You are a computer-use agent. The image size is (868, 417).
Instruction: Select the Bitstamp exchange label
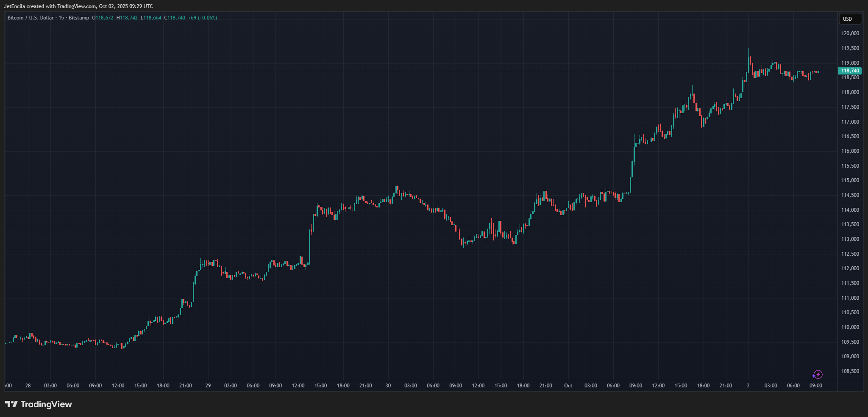click(79, 18)
